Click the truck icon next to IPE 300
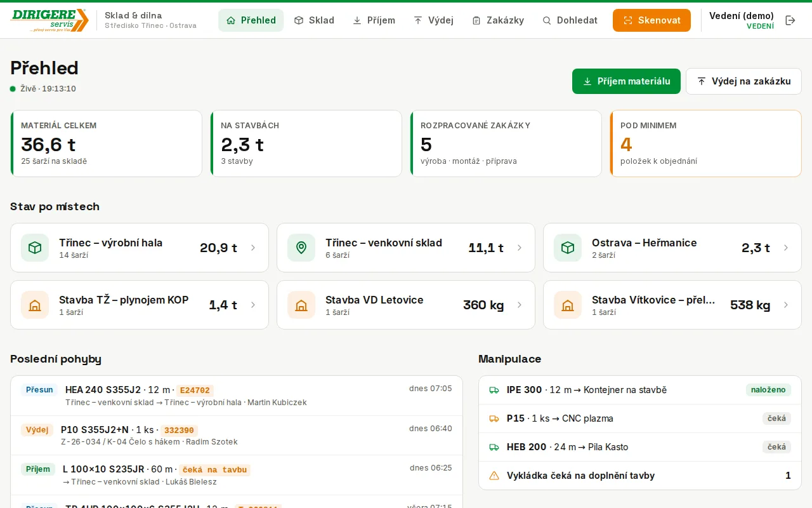Viewport: 812px width, 508px height. (494, 390)
